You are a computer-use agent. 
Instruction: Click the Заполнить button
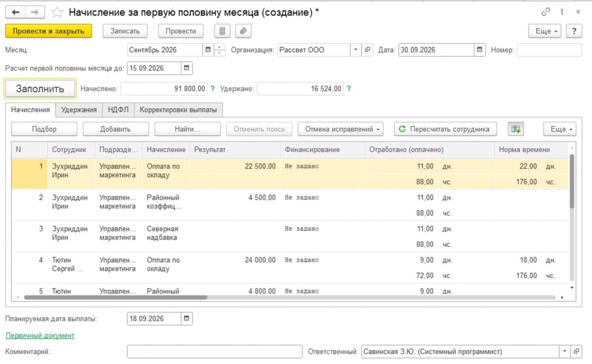tap(40, 89)
